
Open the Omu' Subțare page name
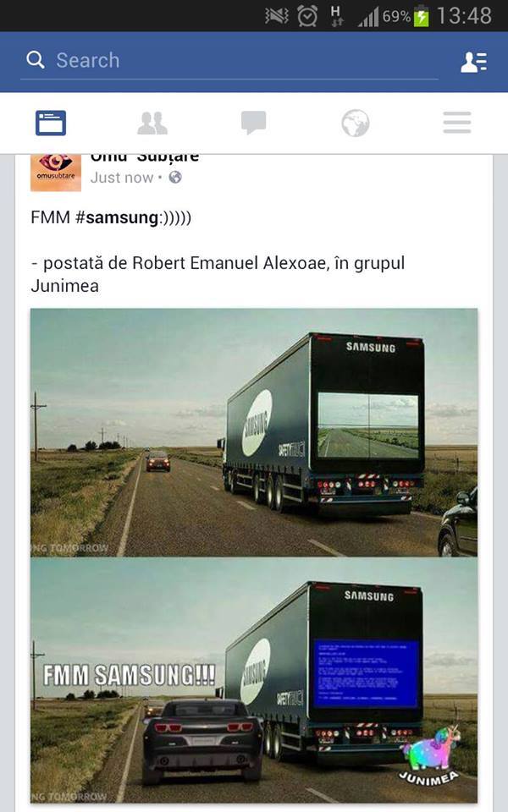[145, 157]
